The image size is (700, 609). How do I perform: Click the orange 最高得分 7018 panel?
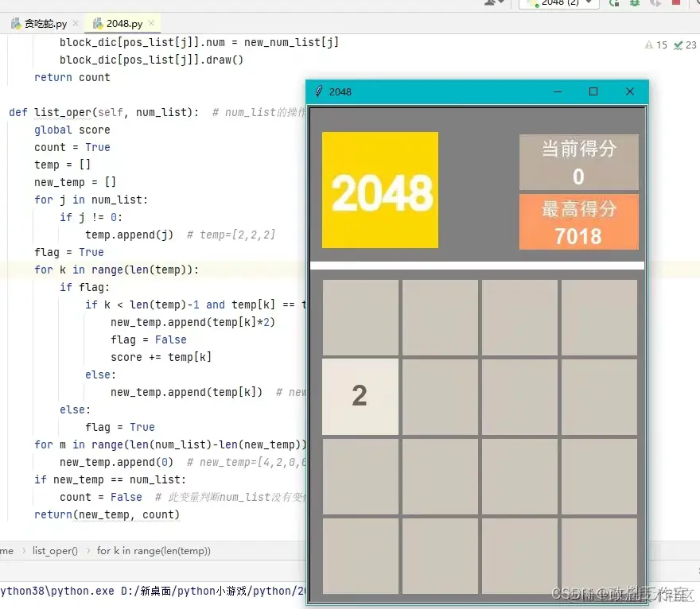(578, 222)
